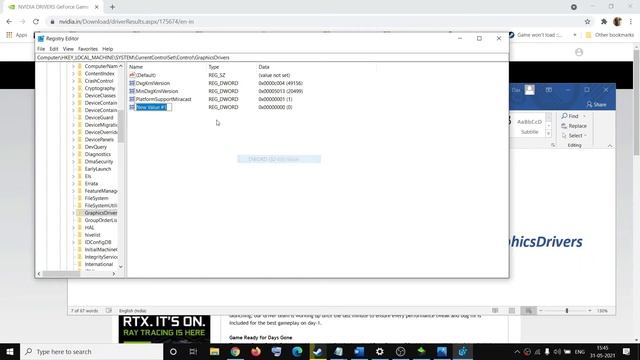The width and height of the screenshot is (640, 360).
Task: Expand the ComputerName tree key
Action: [x=73, y=66]
